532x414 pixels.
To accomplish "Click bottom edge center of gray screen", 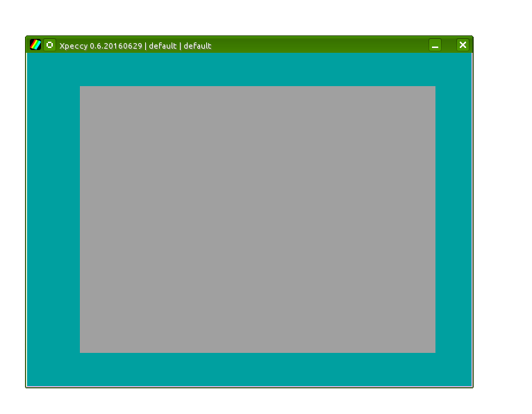I will (x=258, y=351).
